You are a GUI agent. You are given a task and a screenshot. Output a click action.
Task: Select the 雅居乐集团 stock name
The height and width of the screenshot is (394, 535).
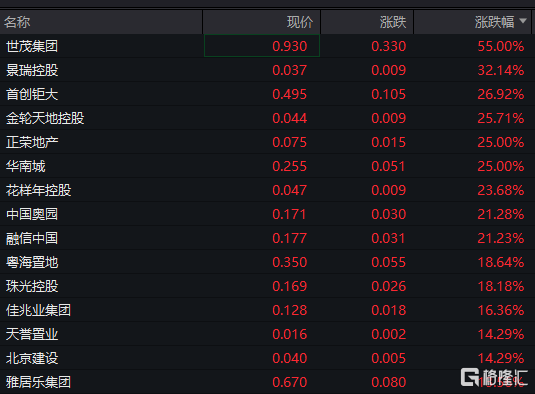click(x=39, y=382)
